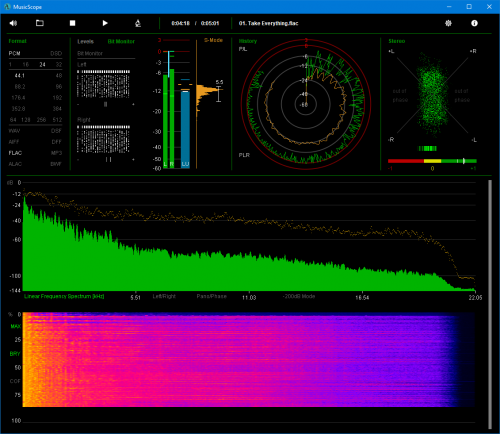Viewport: 500px width, 434px height.
Task: Toggle the Left/Right spectrum mode
Action: (x=164, y=296)
